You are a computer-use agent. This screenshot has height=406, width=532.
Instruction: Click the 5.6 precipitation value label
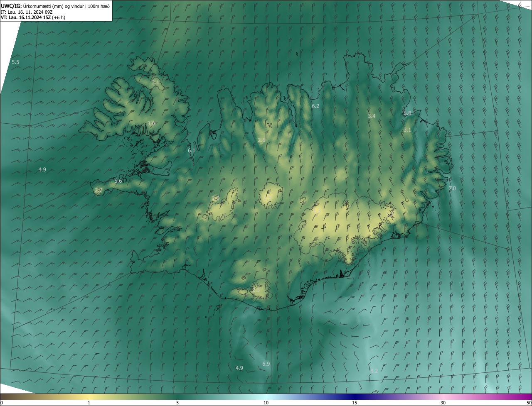[x=118, y=181]
